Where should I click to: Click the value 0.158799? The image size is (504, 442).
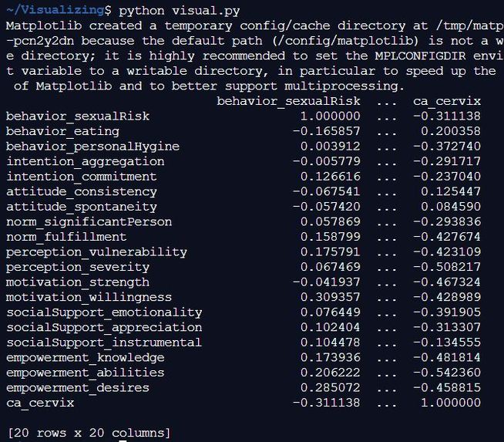330,237
